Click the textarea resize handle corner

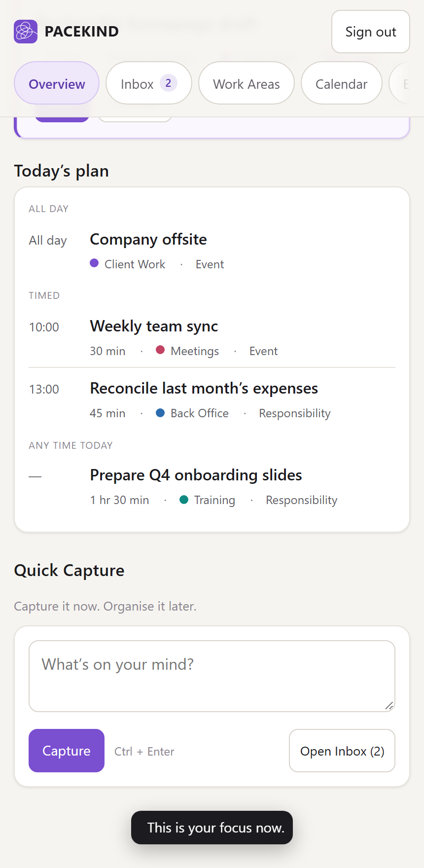[x=389, y=706]
